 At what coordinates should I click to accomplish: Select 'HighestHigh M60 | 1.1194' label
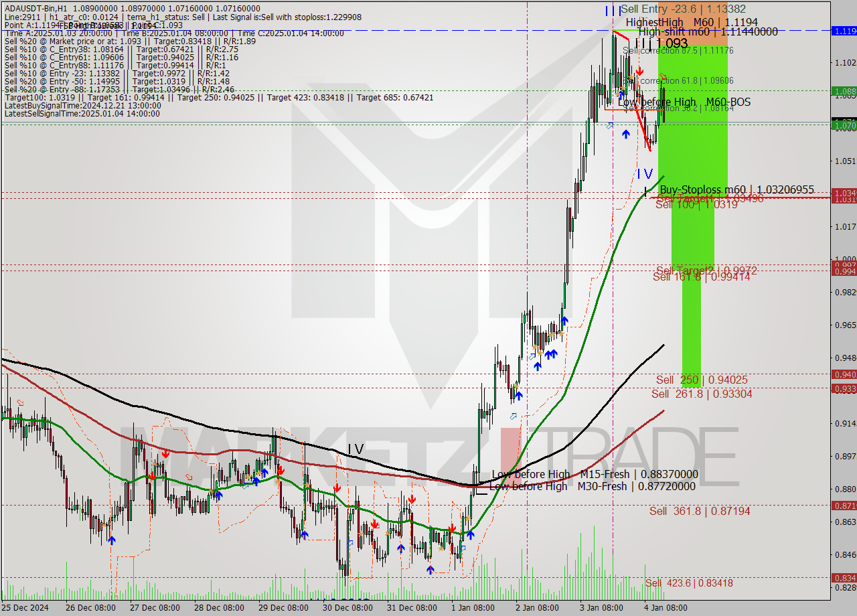[x=692, y=22]
